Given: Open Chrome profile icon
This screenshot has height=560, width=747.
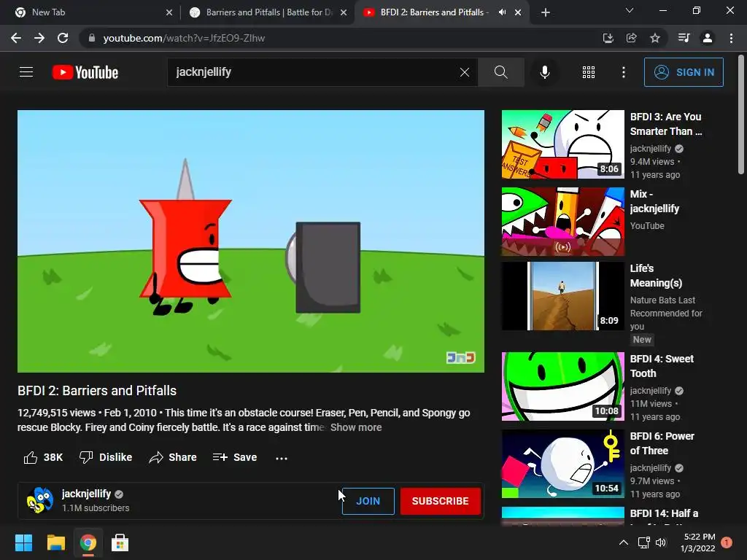Looking at the screenshot, I should [x=708, y=38].
